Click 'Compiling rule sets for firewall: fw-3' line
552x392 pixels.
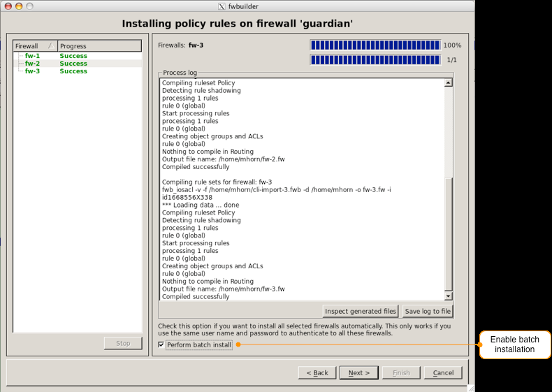click(x=217, y=182)
